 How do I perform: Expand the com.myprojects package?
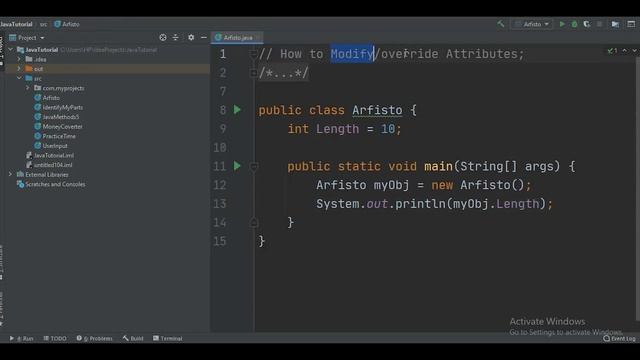pos(28,88)
